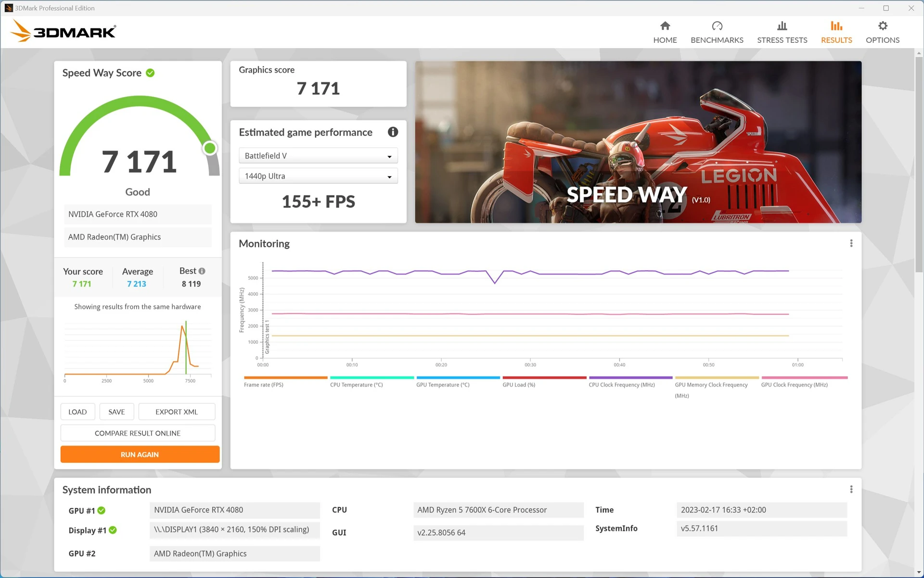This screenshot has height=578, width=924.
Task: Click the Monitoring panel heading
Action: (264, 243)
